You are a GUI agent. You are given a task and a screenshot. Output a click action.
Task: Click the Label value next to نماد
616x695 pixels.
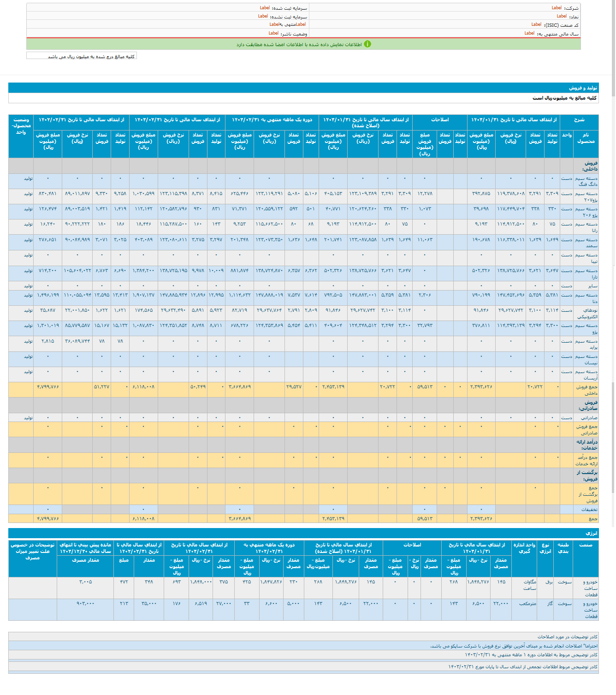coord(561,16)
